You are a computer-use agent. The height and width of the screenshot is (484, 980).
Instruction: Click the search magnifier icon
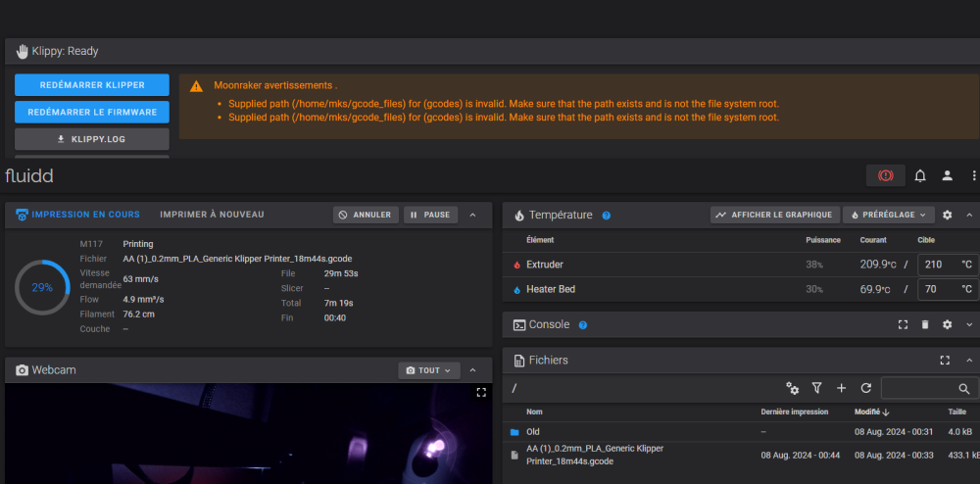963,388
